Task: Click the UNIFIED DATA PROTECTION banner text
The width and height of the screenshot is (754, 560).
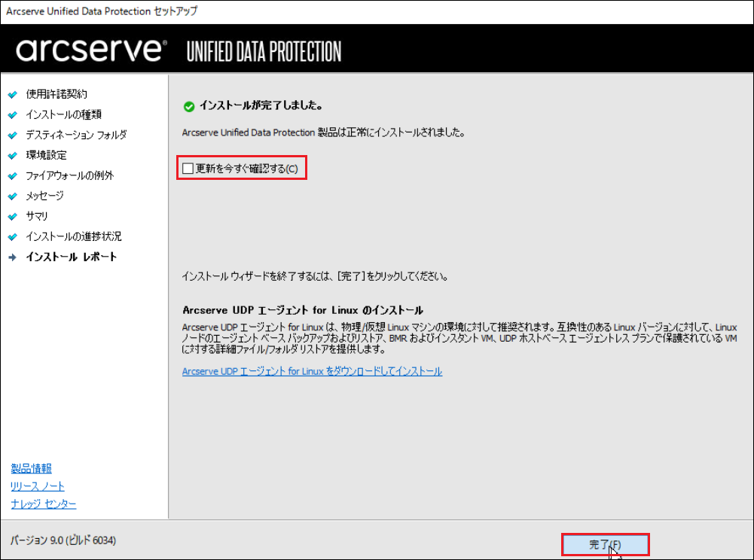Action: pyautogui.click(x=264, y=51)
